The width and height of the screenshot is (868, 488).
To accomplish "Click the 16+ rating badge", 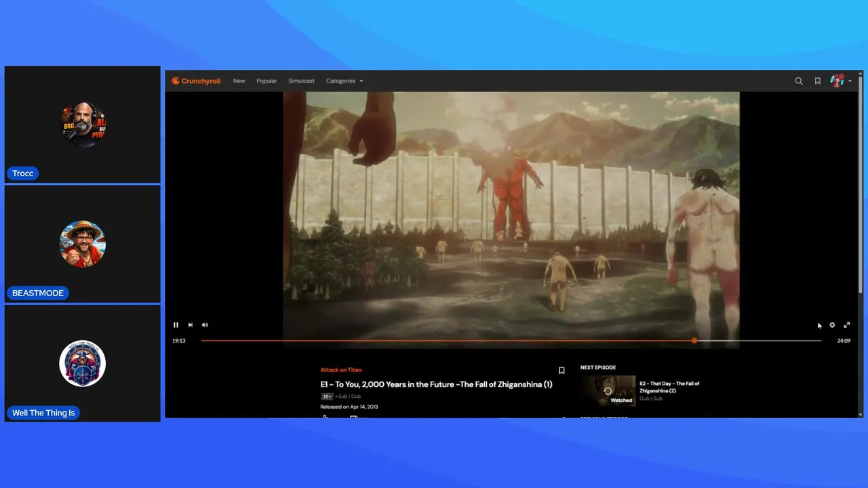I will click(327, 396).
